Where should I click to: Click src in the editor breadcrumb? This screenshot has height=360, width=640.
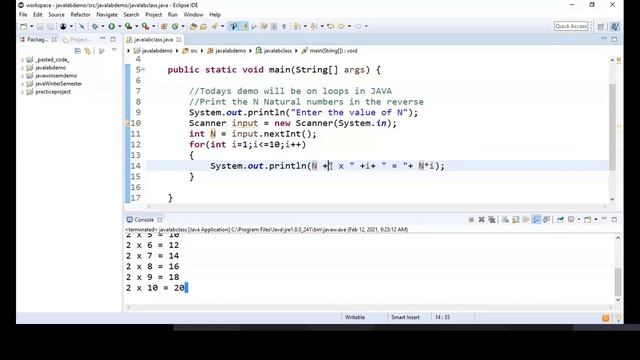pos(194,51)
